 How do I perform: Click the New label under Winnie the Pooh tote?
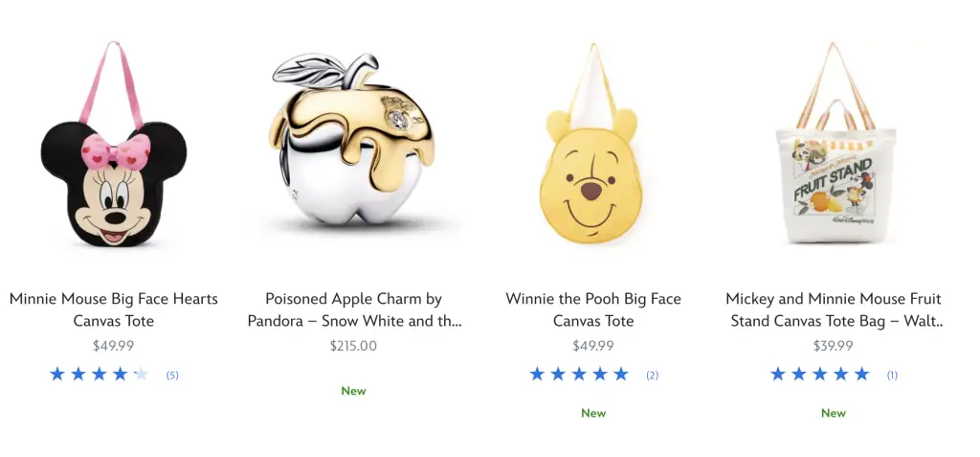(593, 413)
